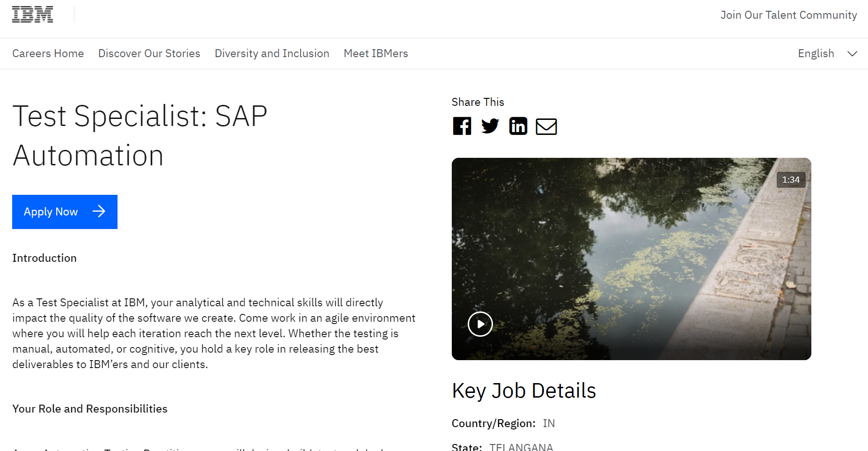Click the Introduction heading
This screenshot has width=868, height=451.
(44, 258)
